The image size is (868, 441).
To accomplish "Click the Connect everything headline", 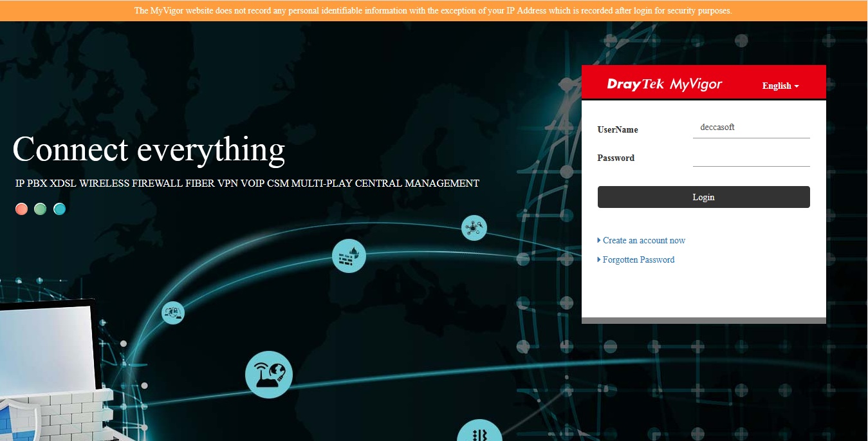I will point(149,149).
